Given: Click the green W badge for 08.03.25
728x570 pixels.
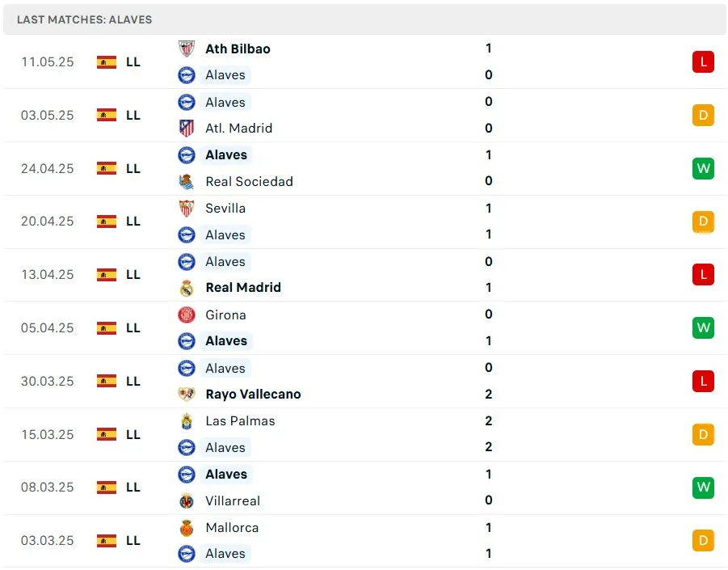Looking at the screenshot, I should click(703, 487).
